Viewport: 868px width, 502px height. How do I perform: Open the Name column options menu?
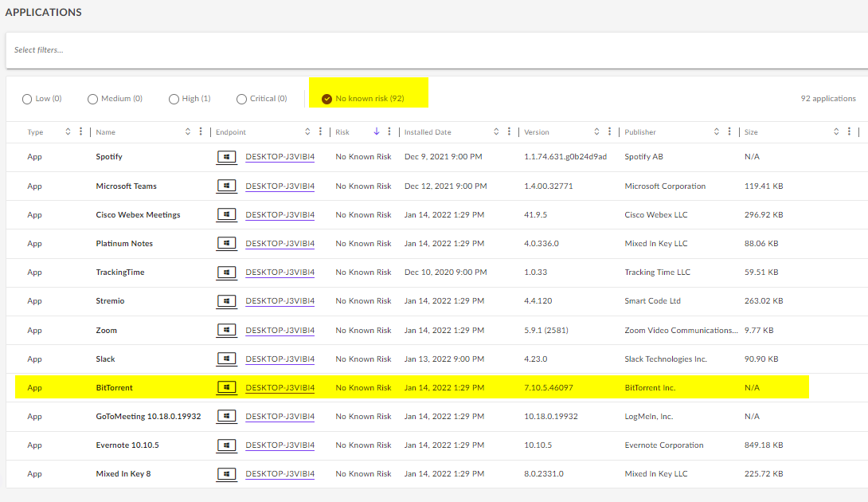(x=201, y=131)
